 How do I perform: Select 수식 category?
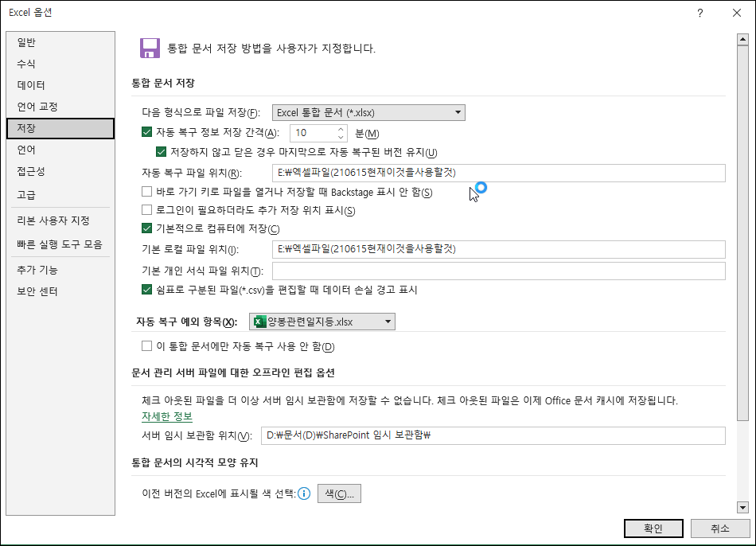tap(60, 64)
